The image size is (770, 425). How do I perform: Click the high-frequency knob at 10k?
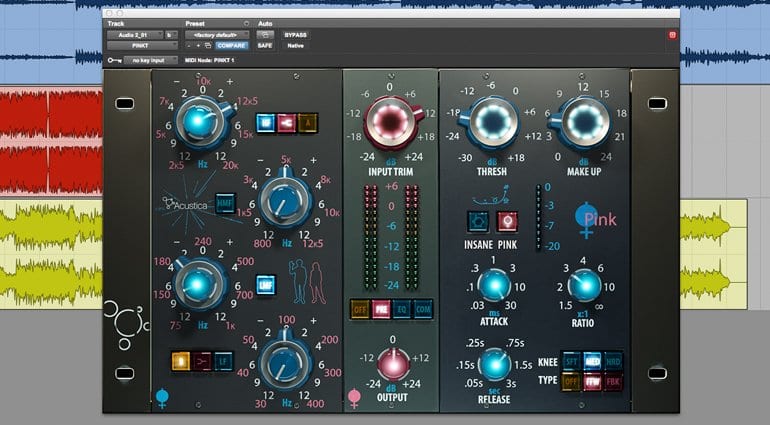pos(199,121)
